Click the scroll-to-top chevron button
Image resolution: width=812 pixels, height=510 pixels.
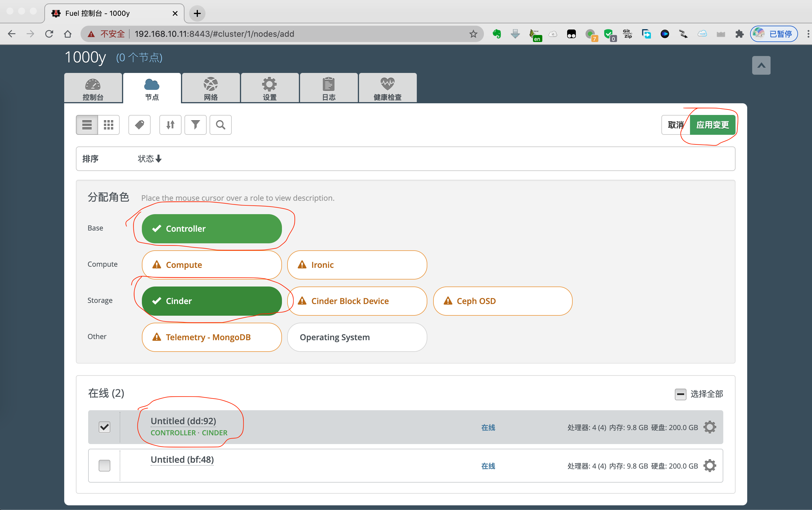coord(761,65)
